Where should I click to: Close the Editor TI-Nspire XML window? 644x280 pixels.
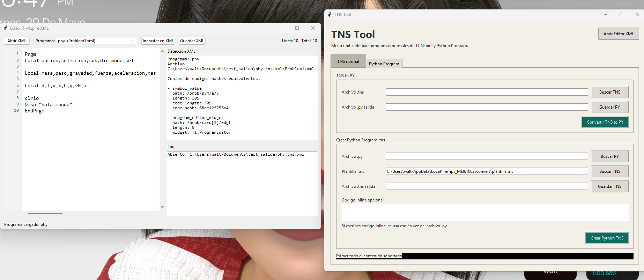[313, 28]
